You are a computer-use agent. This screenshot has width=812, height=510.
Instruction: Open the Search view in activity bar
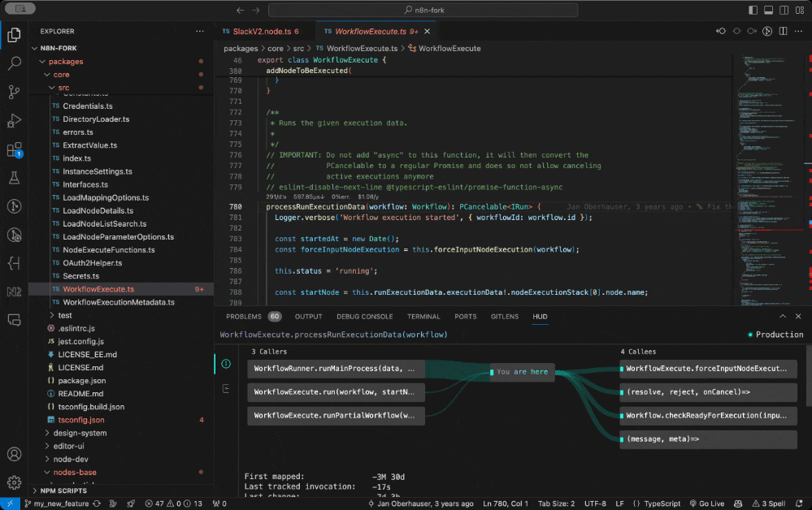(14, 63)
